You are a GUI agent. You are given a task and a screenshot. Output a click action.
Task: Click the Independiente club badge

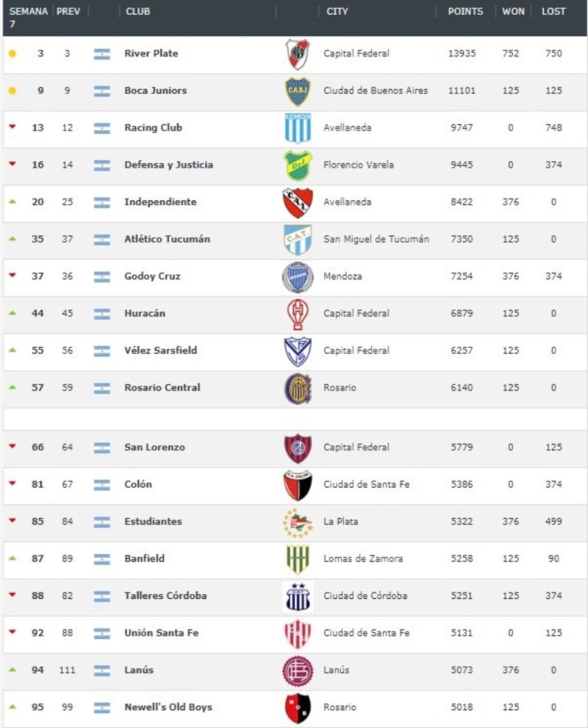pos(298,203)
